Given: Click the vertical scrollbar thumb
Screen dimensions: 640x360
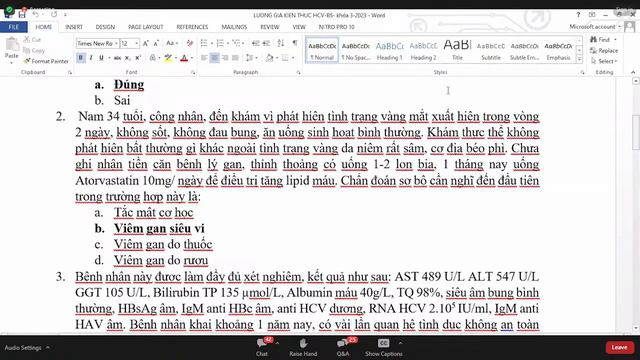Looking at the screenshot, I should point(636,133).
